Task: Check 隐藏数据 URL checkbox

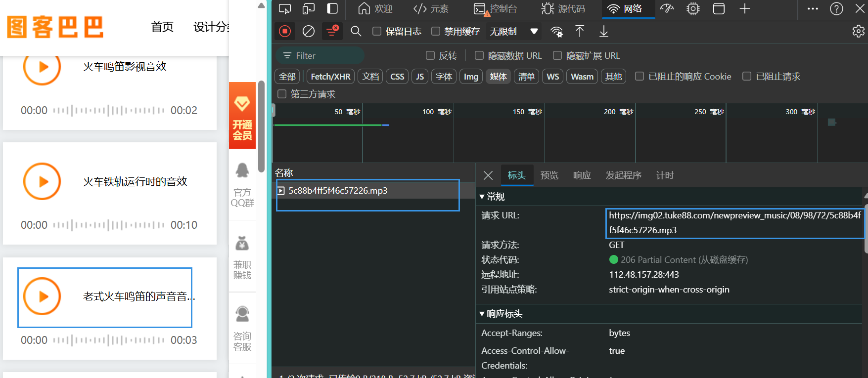Action: point(479,55)
